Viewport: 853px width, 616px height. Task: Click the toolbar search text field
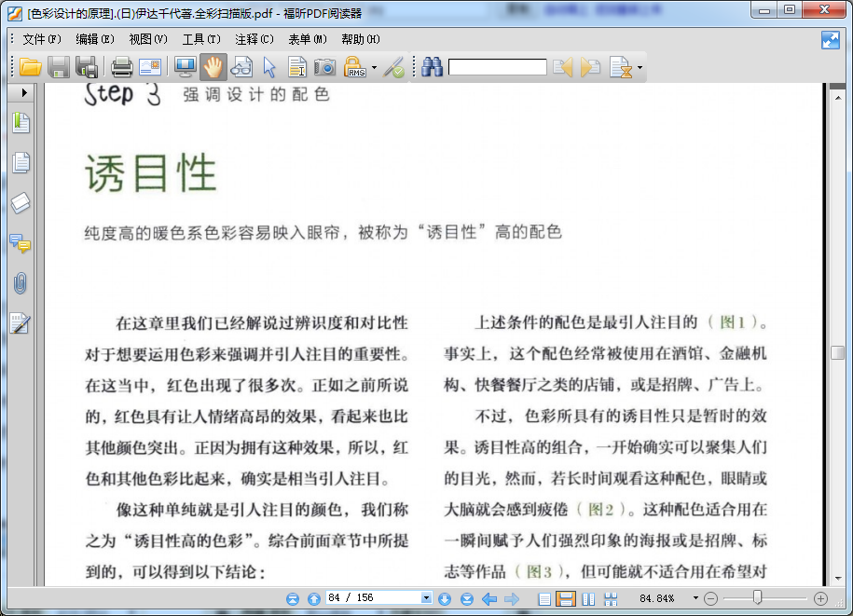click(497, 67)
